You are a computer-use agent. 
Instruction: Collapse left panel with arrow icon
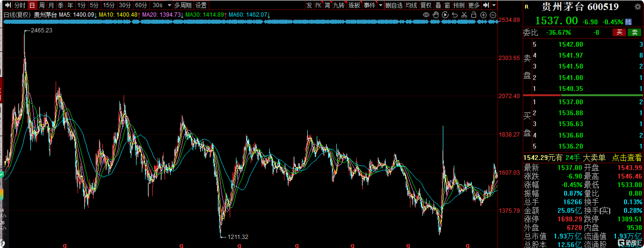pyautogui.click(x=8, y=5)
